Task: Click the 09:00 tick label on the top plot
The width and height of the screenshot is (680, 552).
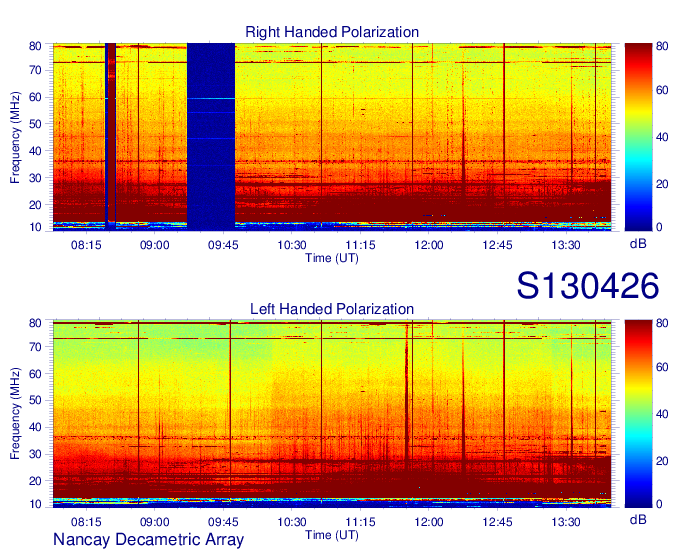Action: pos(154,245)
